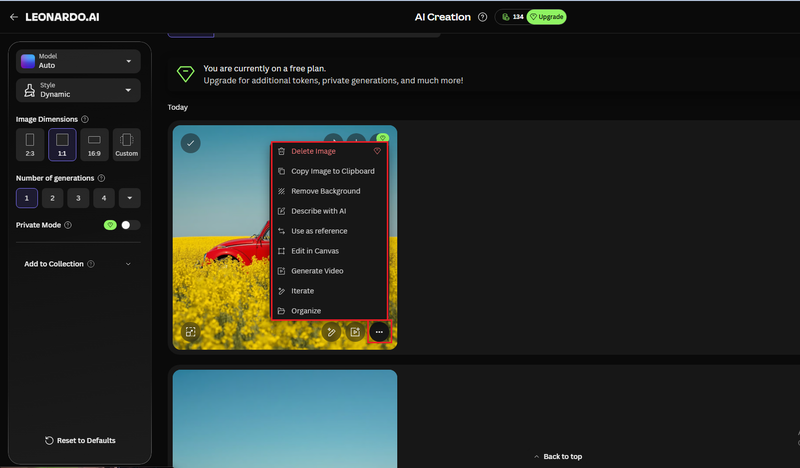The height and width of the screenshot is (468, 800).
Task: Choose Copy Image to Clipboard
Action: tap(329, 171)
